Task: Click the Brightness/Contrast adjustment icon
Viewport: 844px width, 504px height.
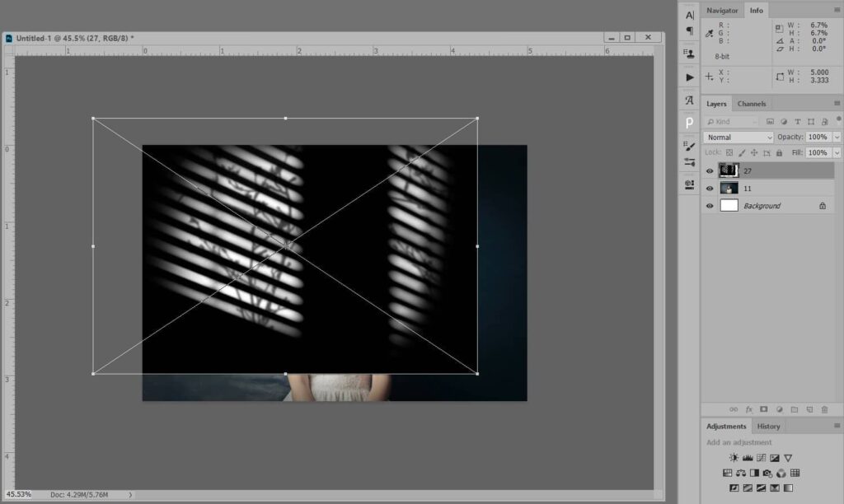Action: point(734,458)
